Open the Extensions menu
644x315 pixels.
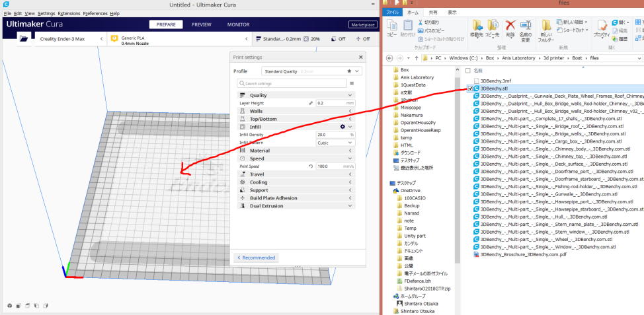(x=69, y=13)
